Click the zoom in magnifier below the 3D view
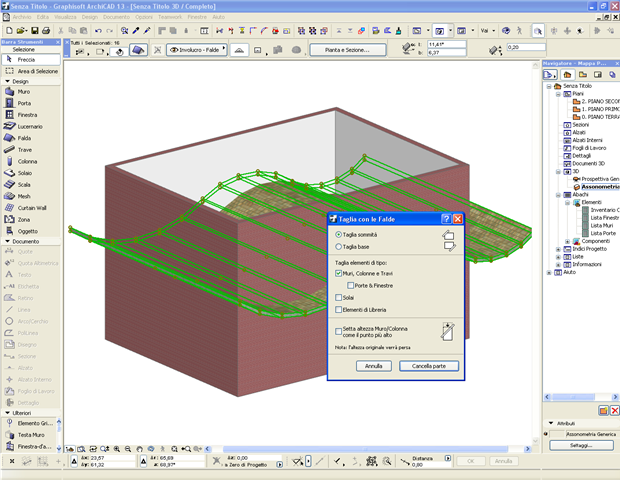This screenshot has height=480, width=620. coord(117,449)
